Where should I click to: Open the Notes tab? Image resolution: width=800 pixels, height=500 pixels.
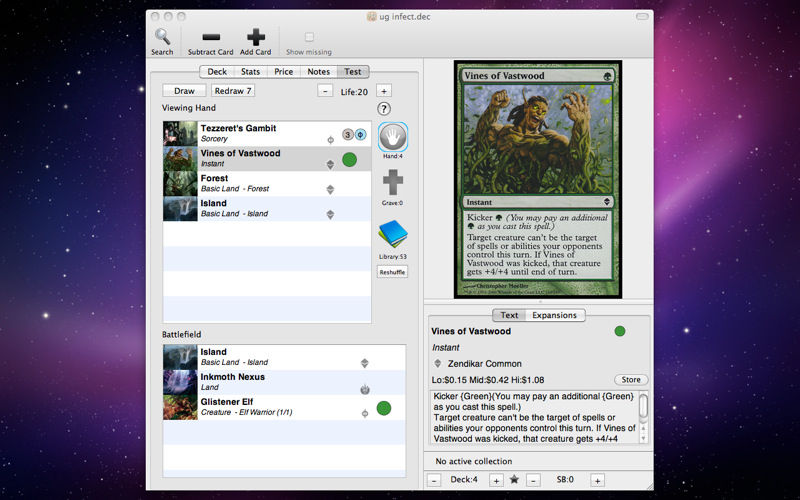(319, 71)
